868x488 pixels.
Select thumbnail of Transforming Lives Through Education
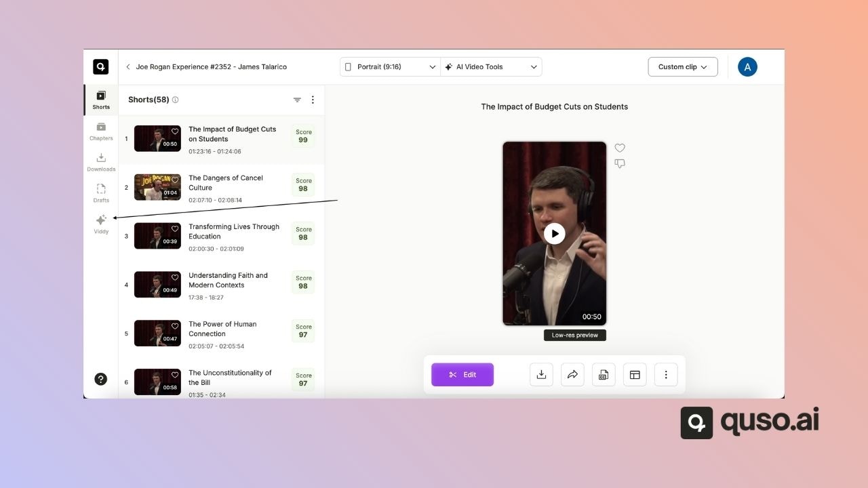[x=157, y=236]
